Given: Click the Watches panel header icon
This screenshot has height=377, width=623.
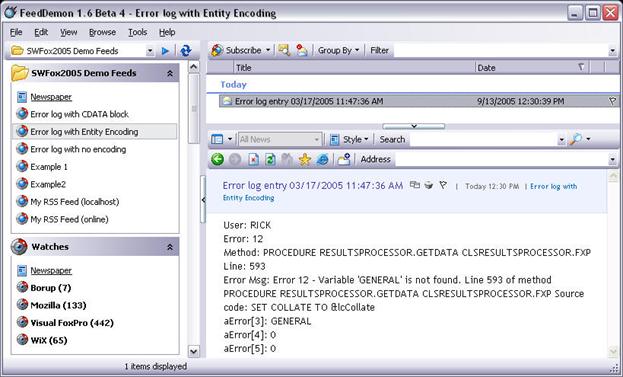Looking at the screenshot, I should [x=19, y=247].
